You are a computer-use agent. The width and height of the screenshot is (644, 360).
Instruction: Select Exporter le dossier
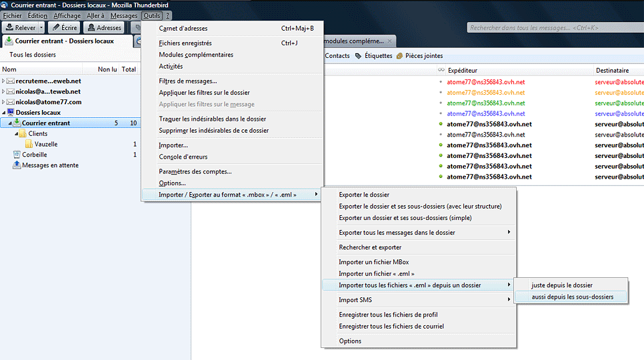pyautogui.click(x=419, y=195)
